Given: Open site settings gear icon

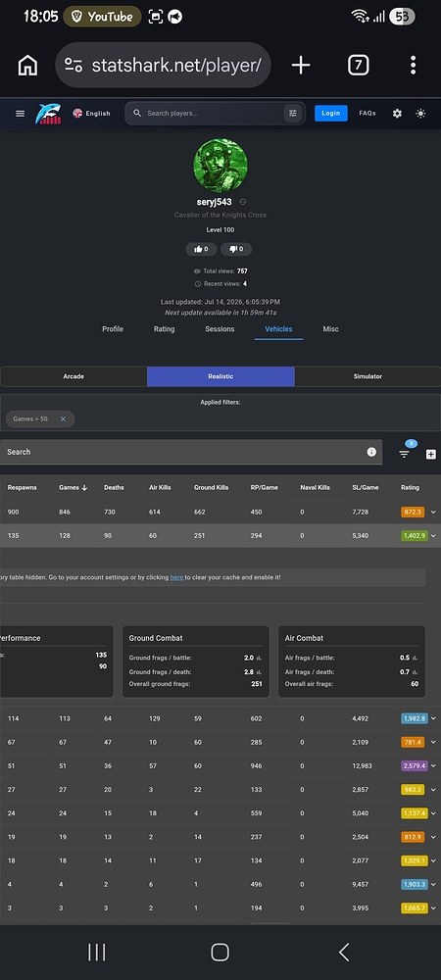Looking at the screenshot, I should coord(397,113).
